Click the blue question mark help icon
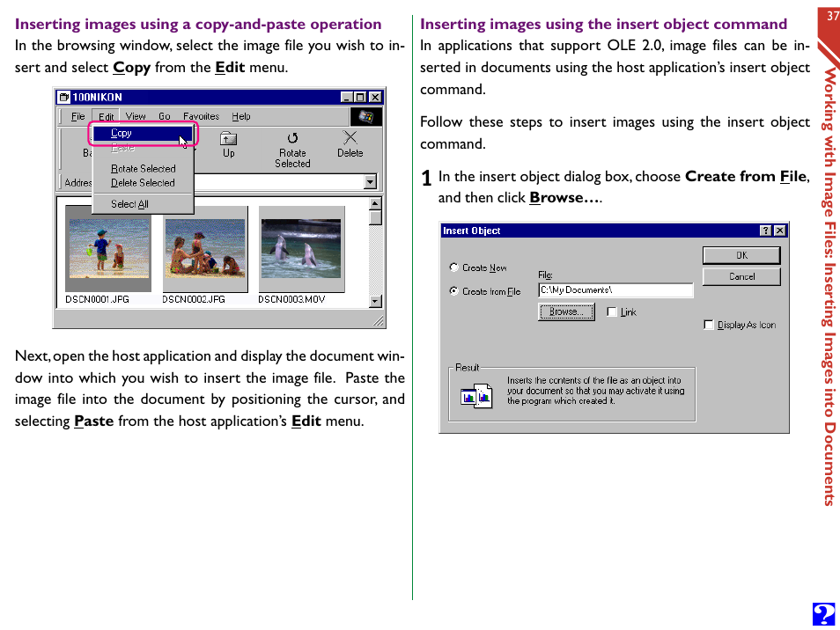This screenshot has width=840, height=630. tap(823, 614)
